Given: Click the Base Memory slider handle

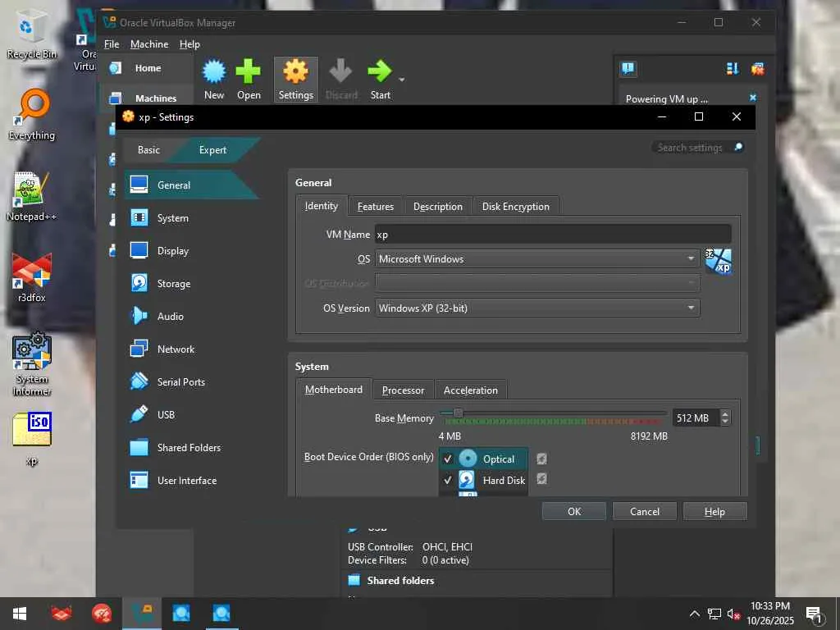Looking at the screenshot, I should point(458,413).
